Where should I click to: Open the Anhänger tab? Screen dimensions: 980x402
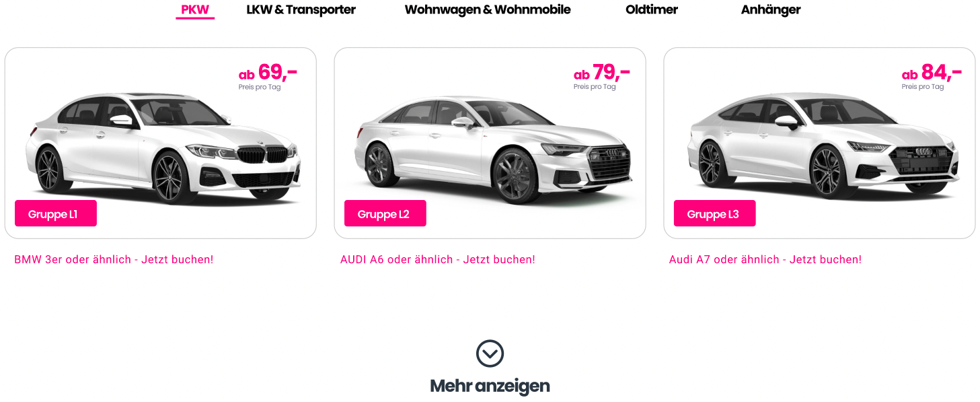coord(771,9)
